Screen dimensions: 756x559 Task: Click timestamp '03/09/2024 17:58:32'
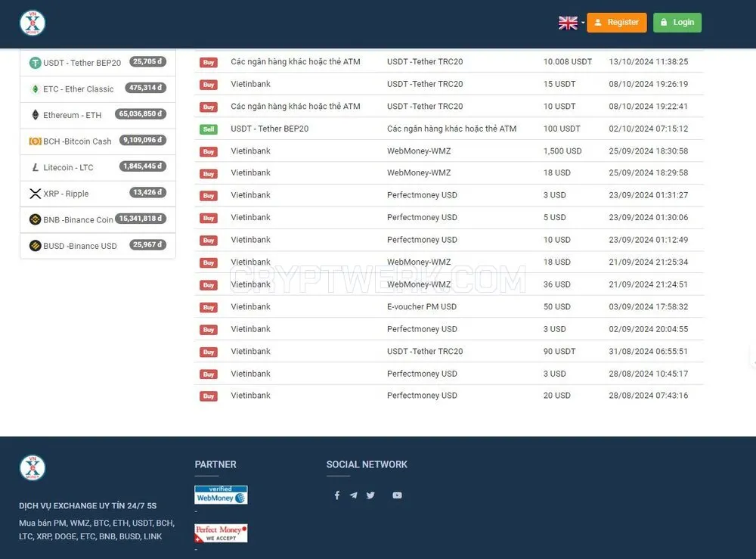point(649,307)
